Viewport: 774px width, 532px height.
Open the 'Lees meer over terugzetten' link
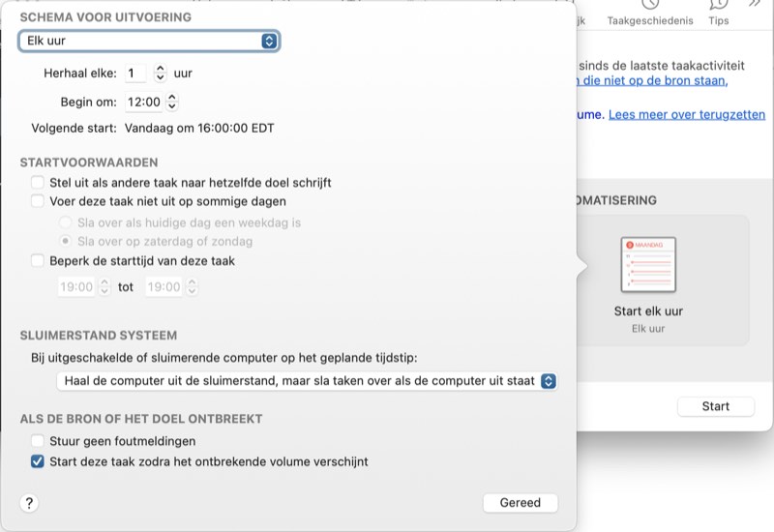pyautogui.click(x=687, y=114)
